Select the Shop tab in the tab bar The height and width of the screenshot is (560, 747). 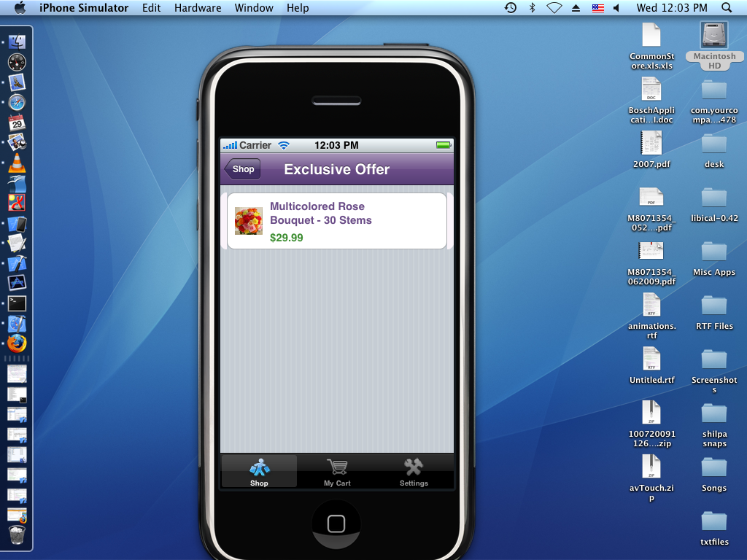[259, 472]
